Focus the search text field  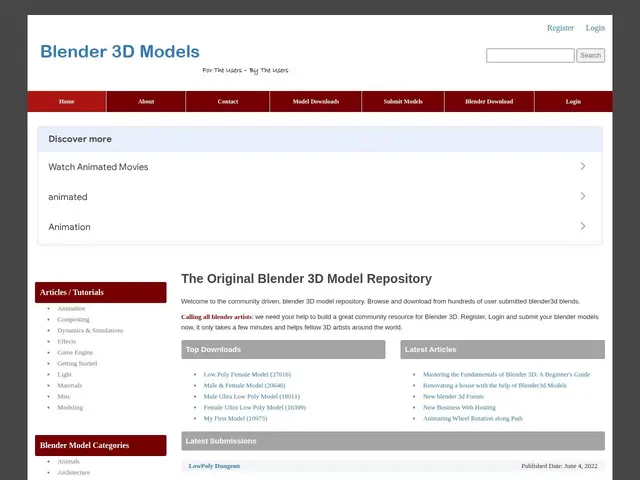tap(530, 56)
